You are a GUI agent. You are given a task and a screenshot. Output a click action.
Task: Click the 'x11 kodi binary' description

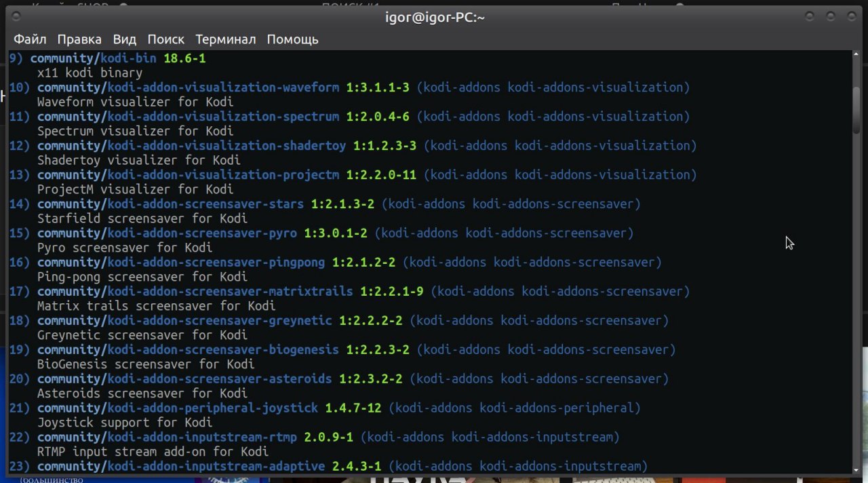[90, 73]
